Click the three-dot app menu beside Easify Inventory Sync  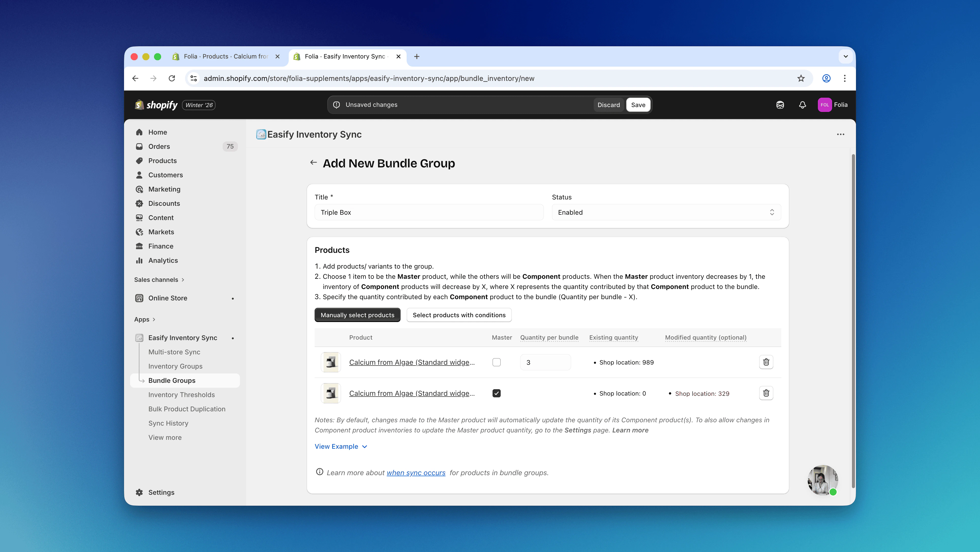point(840,134)
